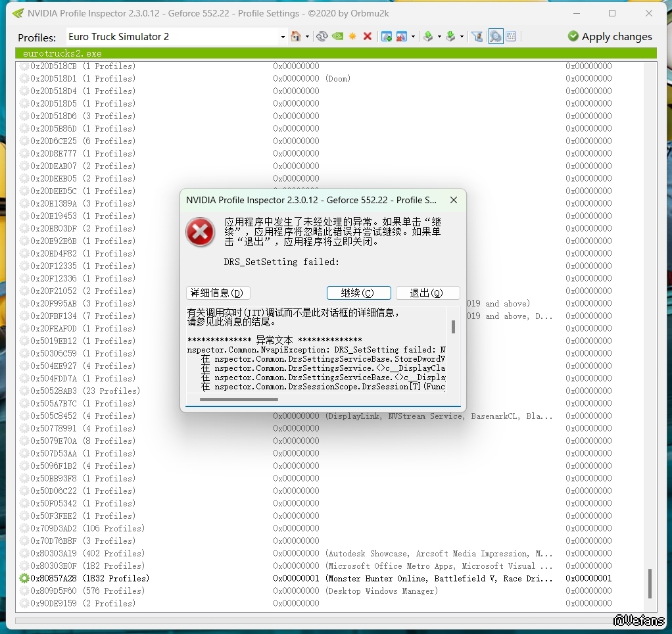Select setting 0x709D3AD2 (106 Profiles)
672x634 pixels.
coord(87,528)
